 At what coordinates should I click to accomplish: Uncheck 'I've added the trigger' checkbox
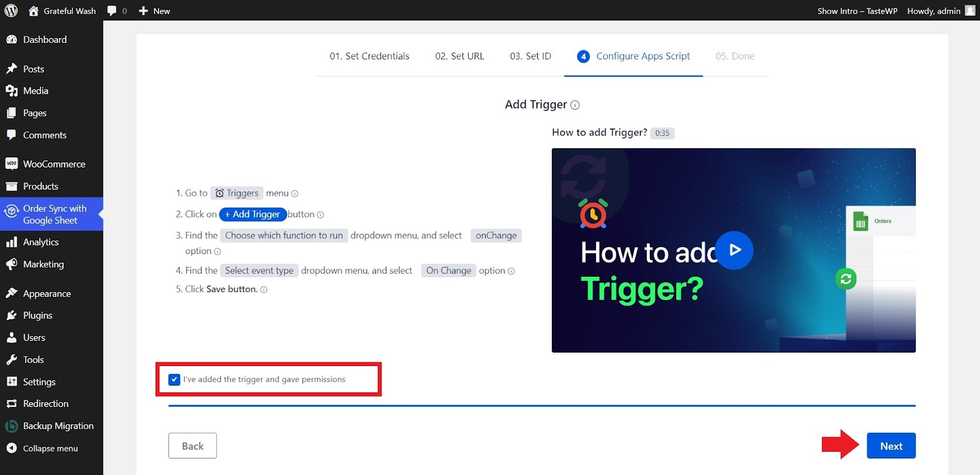tap(175, 380)
